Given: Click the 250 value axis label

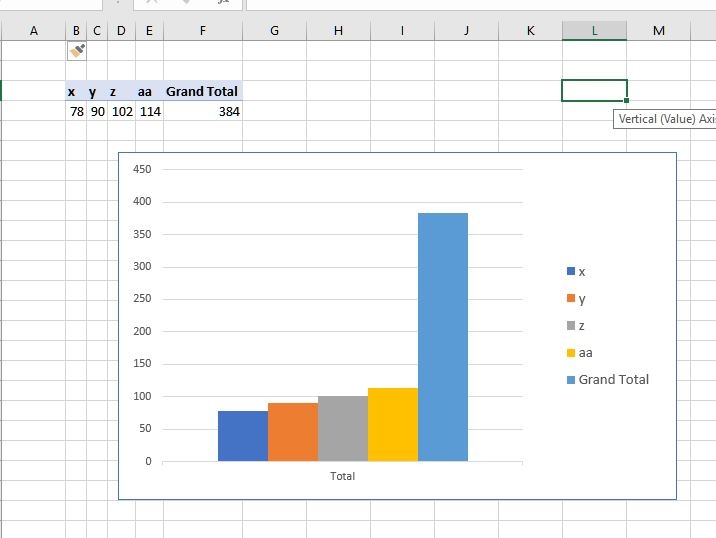Looking at the screenshot, I should click(x=142, y=299).
